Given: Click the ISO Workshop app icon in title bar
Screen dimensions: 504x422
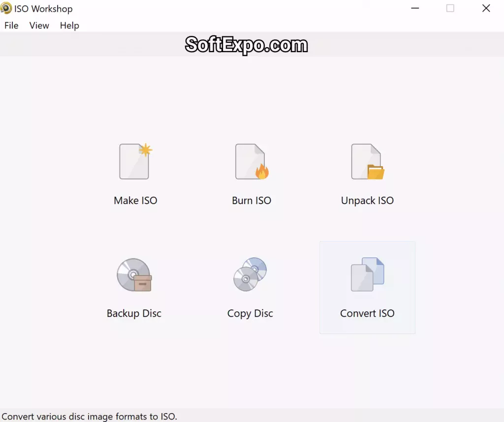Looking at the screenshot, I should (6, 8).
